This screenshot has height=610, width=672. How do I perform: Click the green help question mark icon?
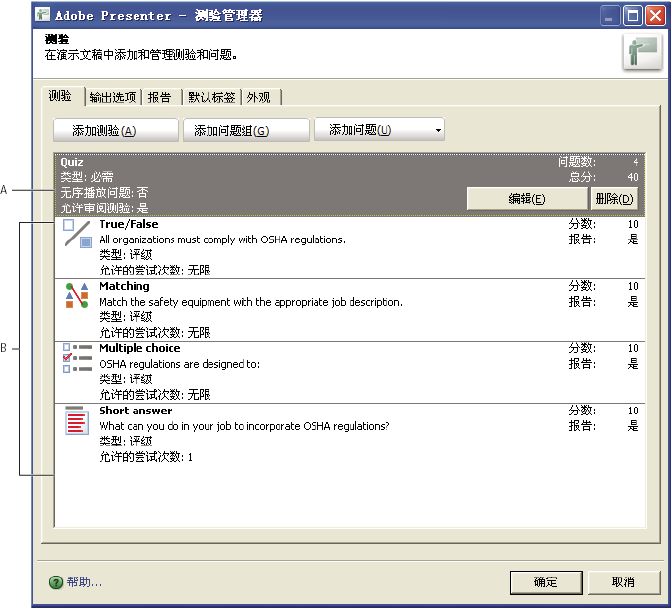coord(56,582)
